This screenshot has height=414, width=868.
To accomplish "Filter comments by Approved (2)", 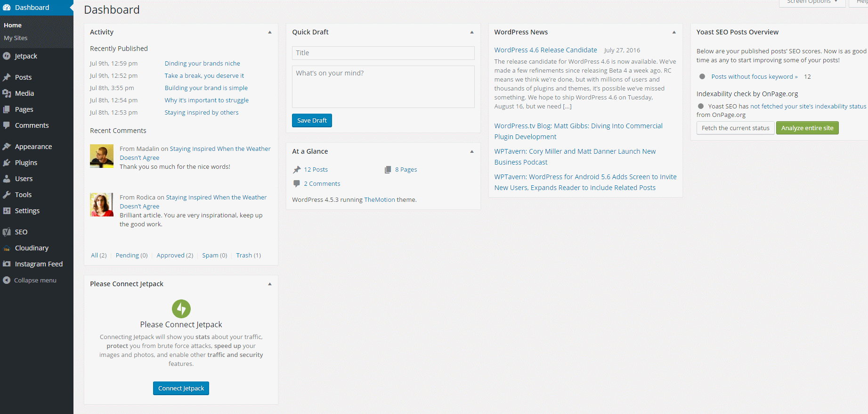I will point(175,255).
